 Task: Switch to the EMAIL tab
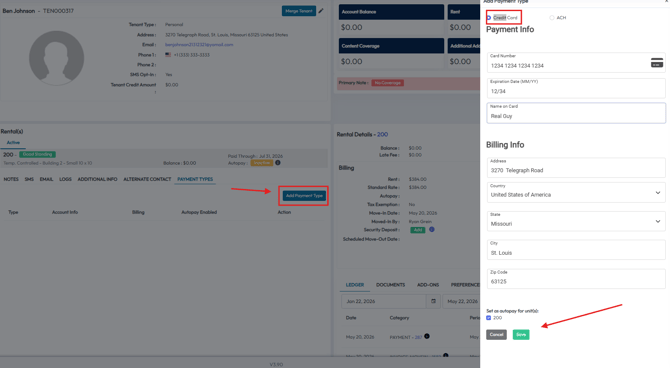pyautogui.click(x=47, y=179)
